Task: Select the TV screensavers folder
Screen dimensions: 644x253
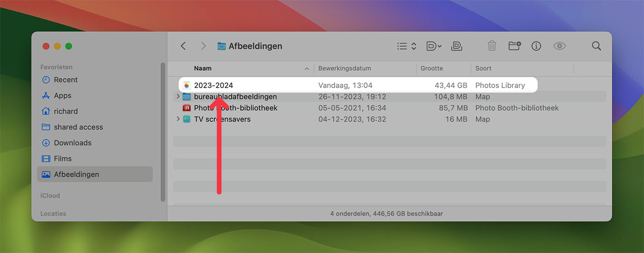Action: (222, 119)
